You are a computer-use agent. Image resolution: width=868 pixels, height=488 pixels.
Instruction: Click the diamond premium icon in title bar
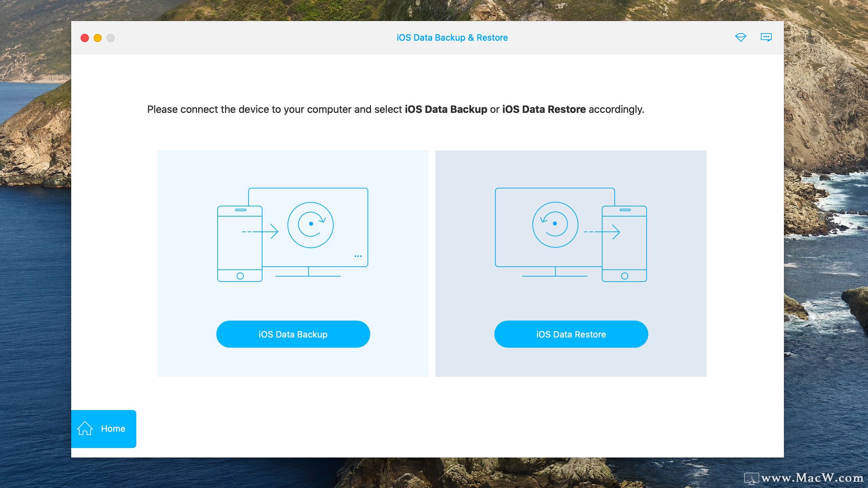click(x=741, y=38)
